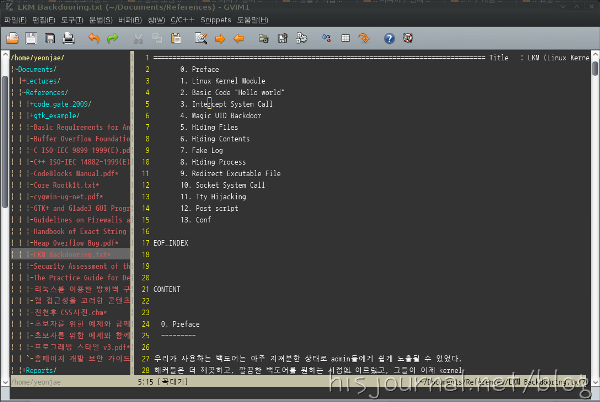This screenshot has width=600, height=402.
Task: Click the Save session icon
Action: (283, 38)
